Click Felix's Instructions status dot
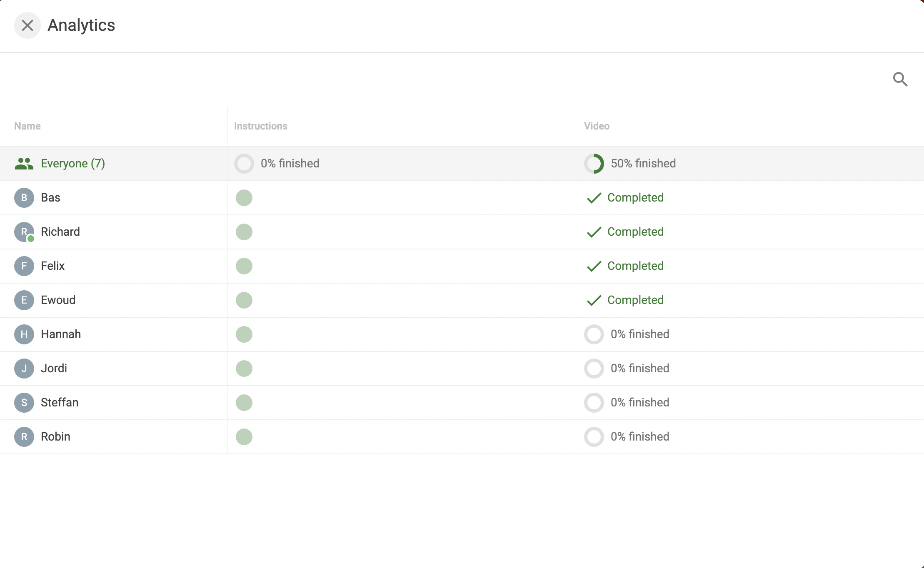924x568 pixels. click(244, 266)
